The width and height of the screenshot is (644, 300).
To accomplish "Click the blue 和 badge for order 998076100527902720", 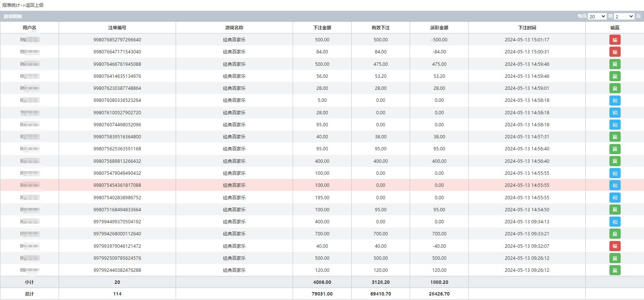I will point(615,113).
